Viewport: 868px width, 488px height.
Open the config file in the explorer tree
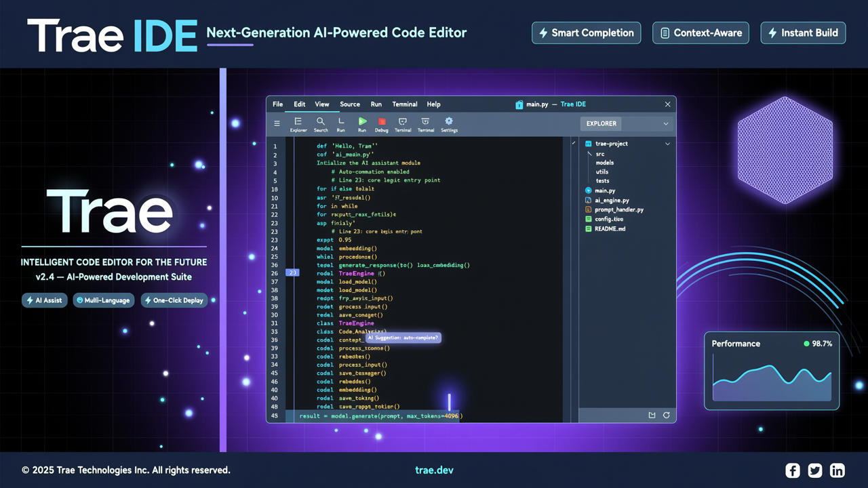pos(609,219)
